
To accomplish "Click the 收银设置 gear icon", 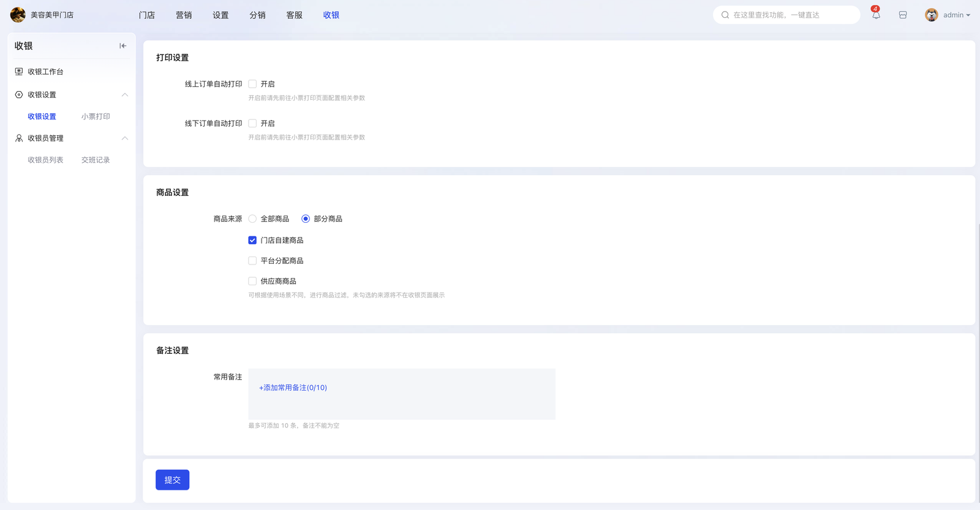I will pos(19,95).
